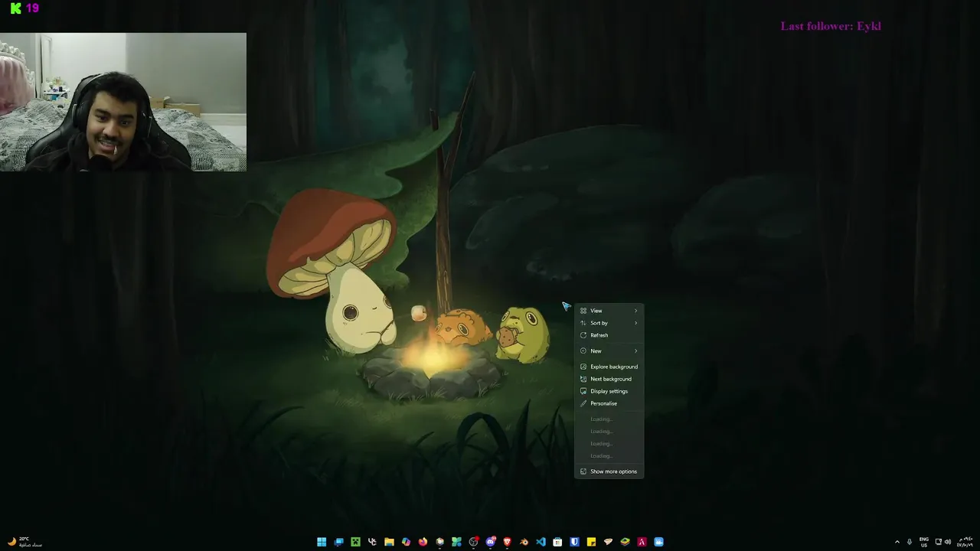Open Display settings from context menu
The height and width of the screenshot is (551, 980).
[609, 391]
